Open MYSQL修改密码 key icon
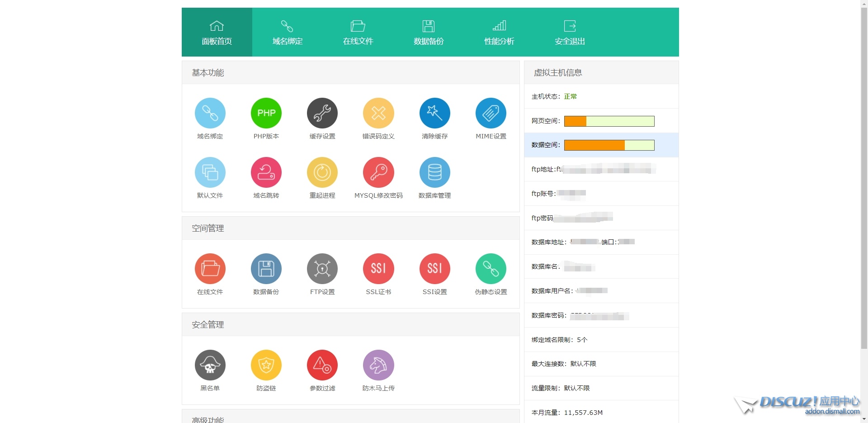 click(x=378, y=172)
